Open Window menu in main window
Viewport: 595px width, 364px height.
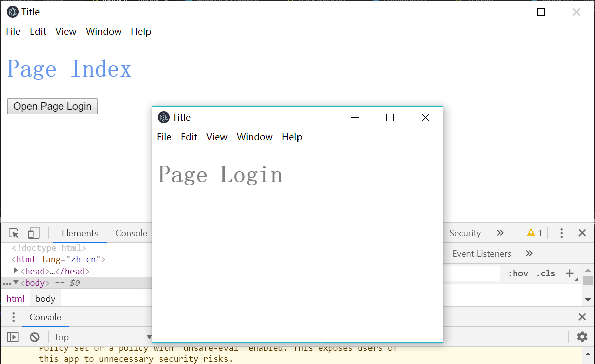coord(104,32)
